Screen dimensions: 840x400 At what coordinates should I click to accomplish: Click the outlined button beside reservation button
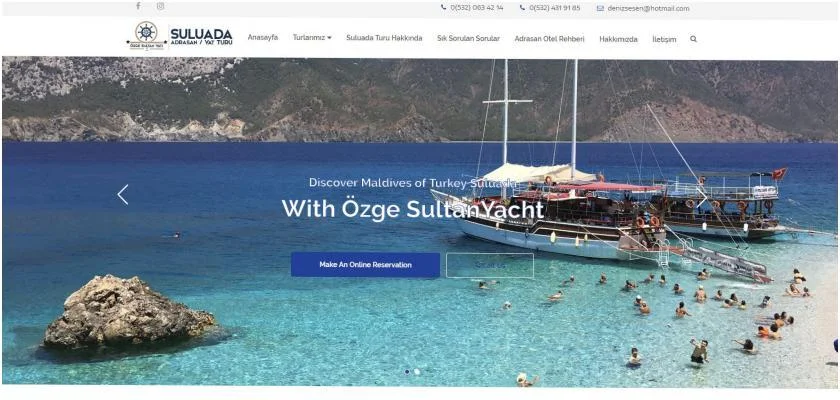tap(490, 265)
